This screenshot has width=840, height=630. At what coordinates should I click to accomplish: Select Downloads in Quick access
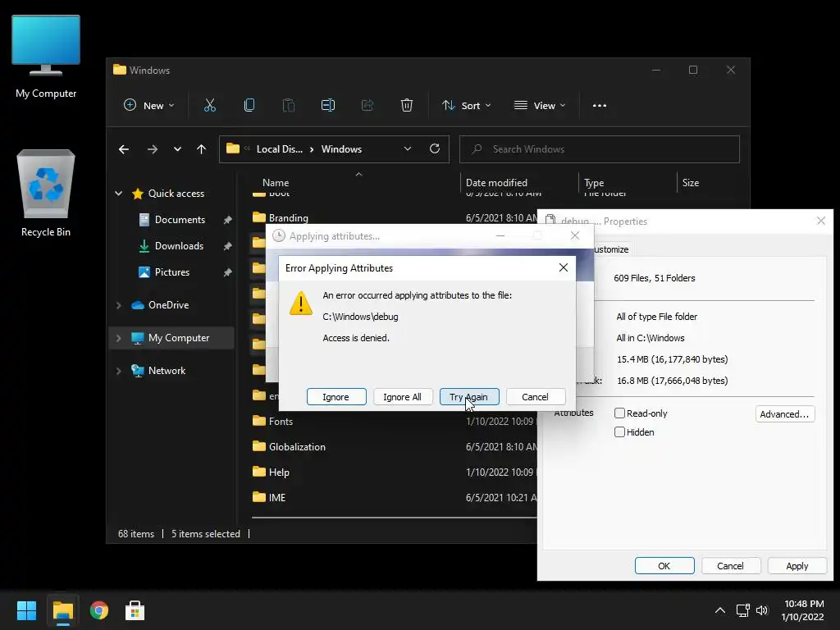pos(180,246)
